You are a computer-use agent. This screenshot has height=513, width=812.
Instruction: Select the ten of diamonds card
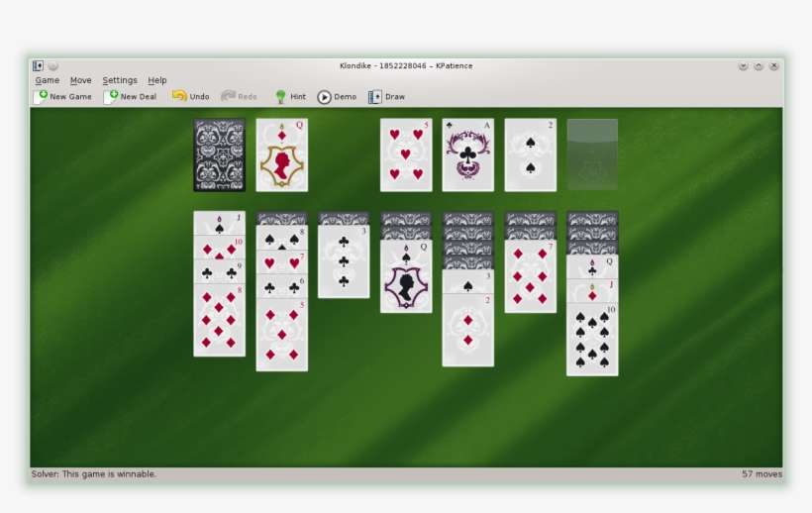click(220, 248)
